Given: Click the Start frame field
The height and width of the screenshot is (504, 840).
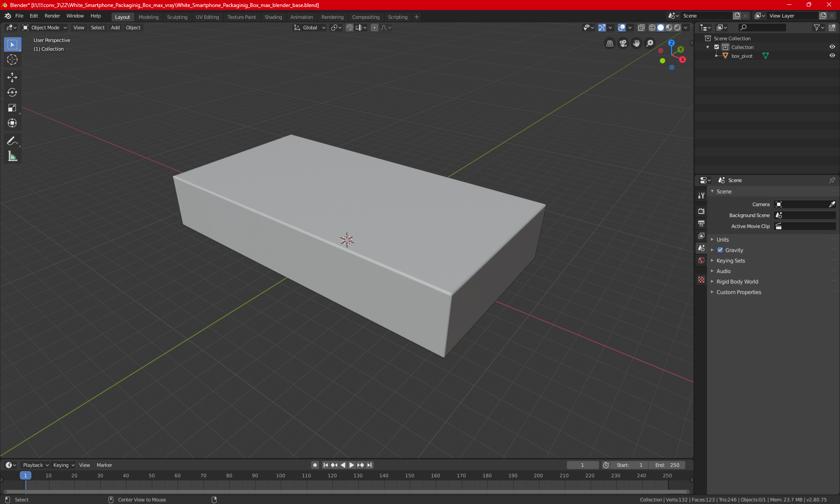Looking at the screenshot, I should [630, 465].
